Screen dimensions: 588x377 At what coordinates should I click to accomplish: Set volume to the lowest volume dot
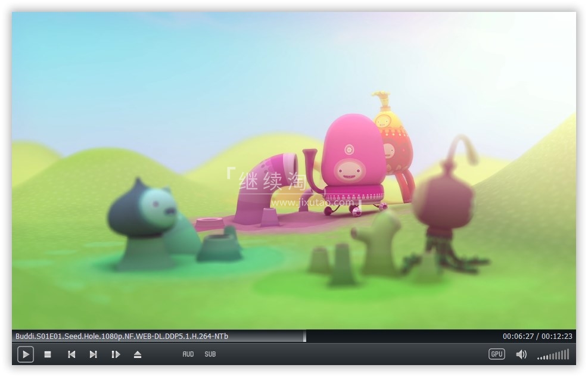[x=539, y=358]
